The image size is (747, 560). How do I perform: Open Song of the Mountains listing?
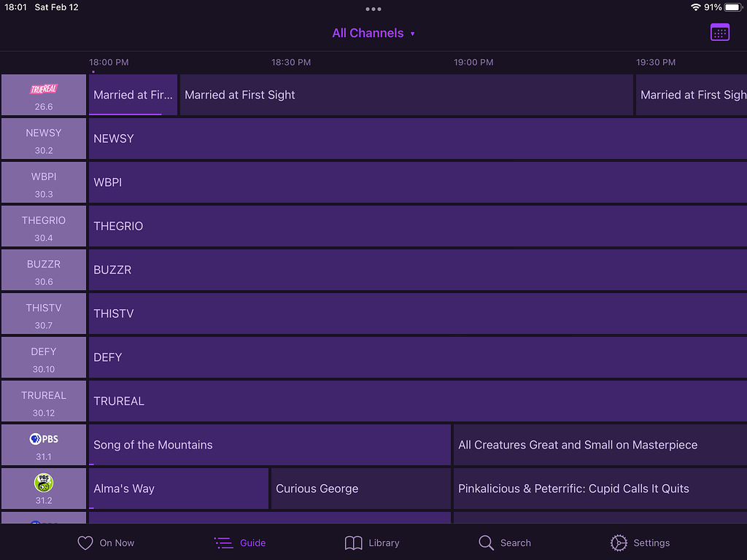pyautogui.click(x=270, y=445)
